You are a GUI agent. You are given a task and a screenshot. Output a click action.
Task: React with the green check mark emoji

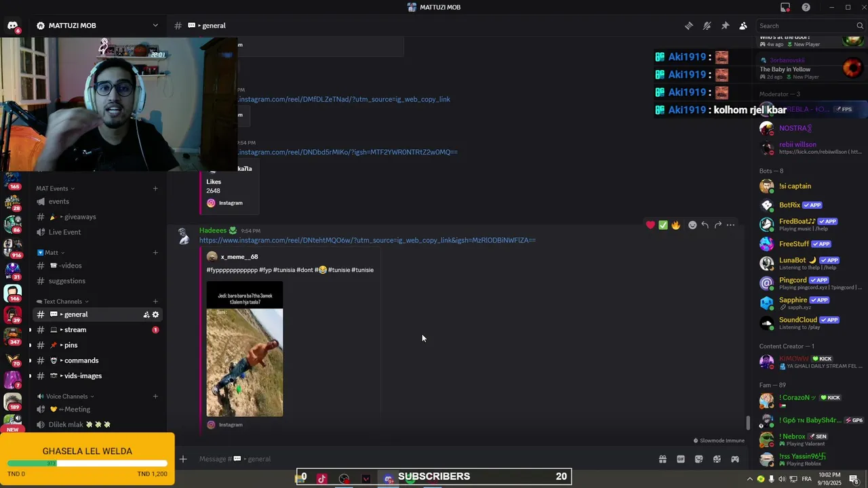click(663, 225)
